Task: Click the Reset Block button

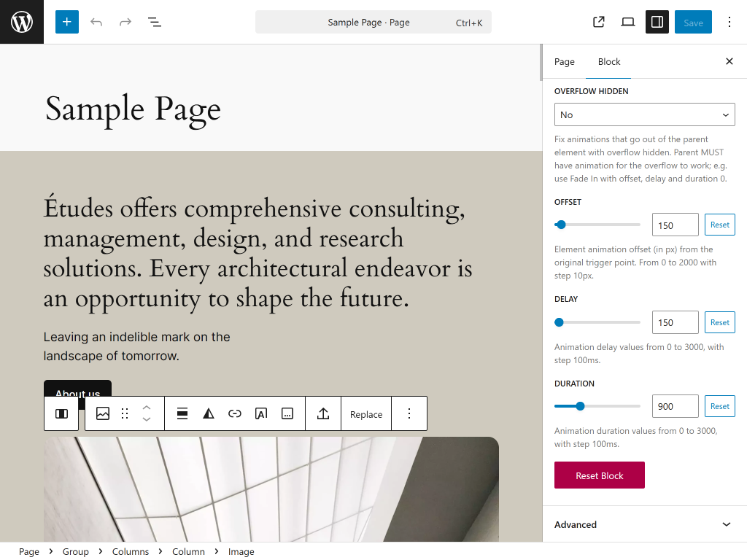Action: click(599, 475)
